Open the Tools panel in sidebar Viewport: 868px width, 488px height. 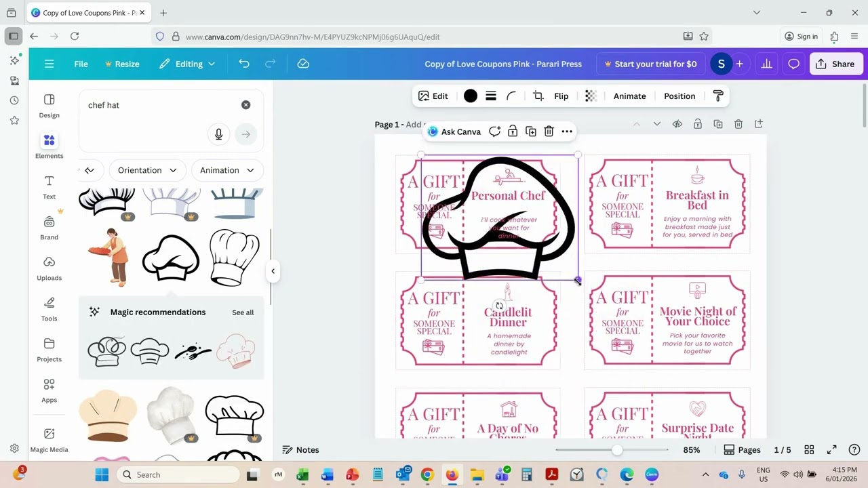click(x=49, y=309)
